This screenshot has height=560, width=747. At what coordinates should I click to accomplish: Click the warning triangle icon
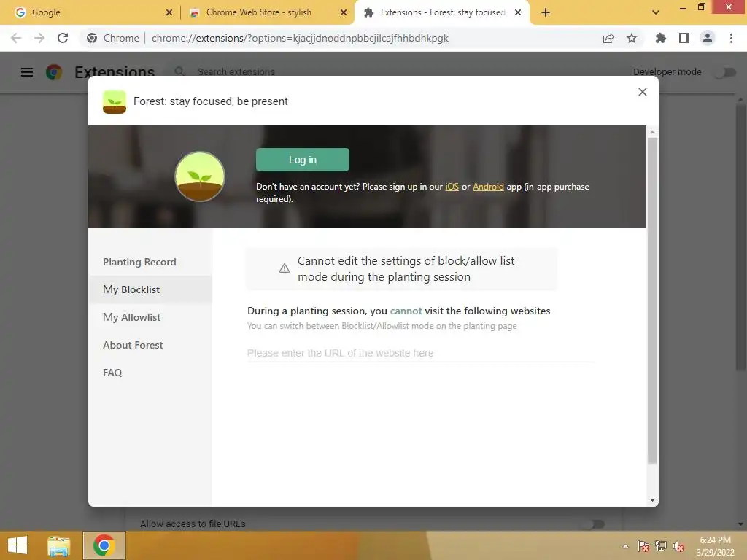click(x=285, y=268)
